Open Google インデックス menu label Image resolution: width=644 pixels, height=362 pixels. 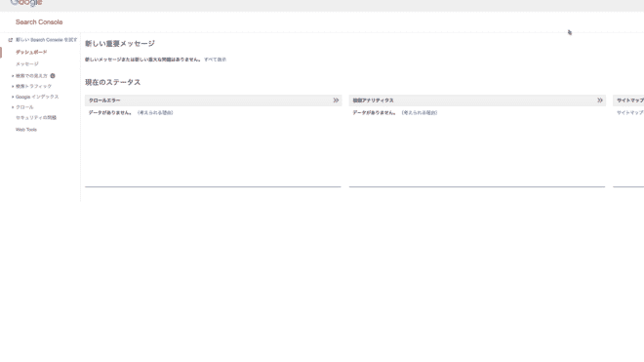coord(37,97)
